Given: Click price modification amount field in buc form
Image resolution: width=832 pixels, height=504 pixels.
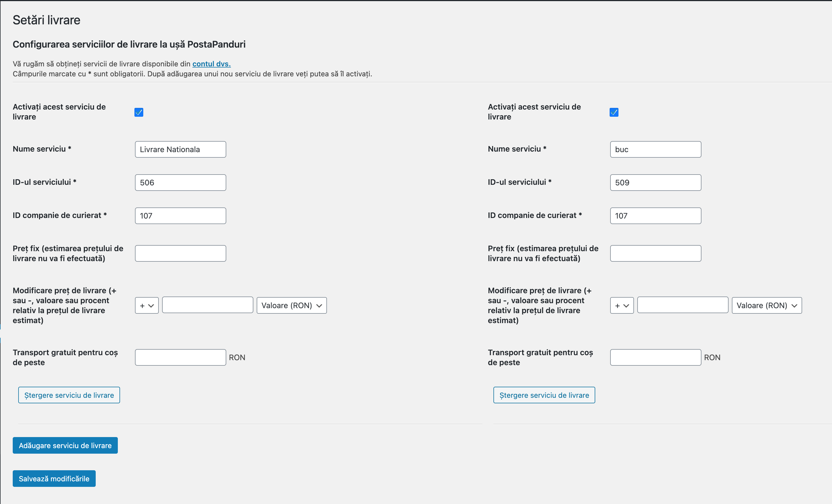Looking at the screenshot, I should click(682, 305).
